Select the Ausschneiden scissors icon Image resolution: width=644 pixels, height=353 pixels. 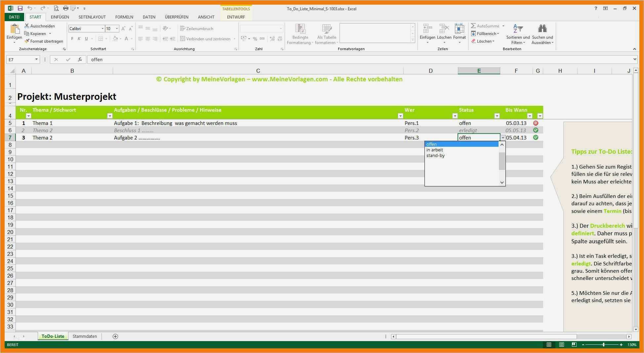[x=27, y=26]
